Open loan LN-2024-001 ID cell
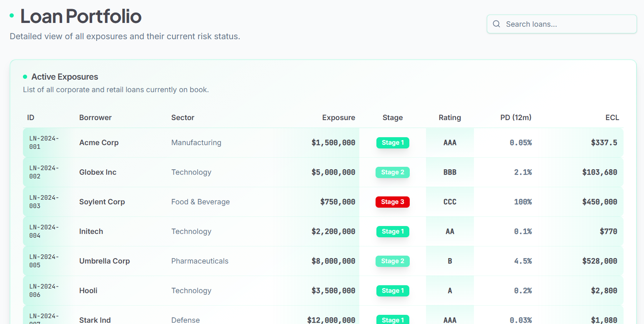The image size is (644, 324). (44, 143)
